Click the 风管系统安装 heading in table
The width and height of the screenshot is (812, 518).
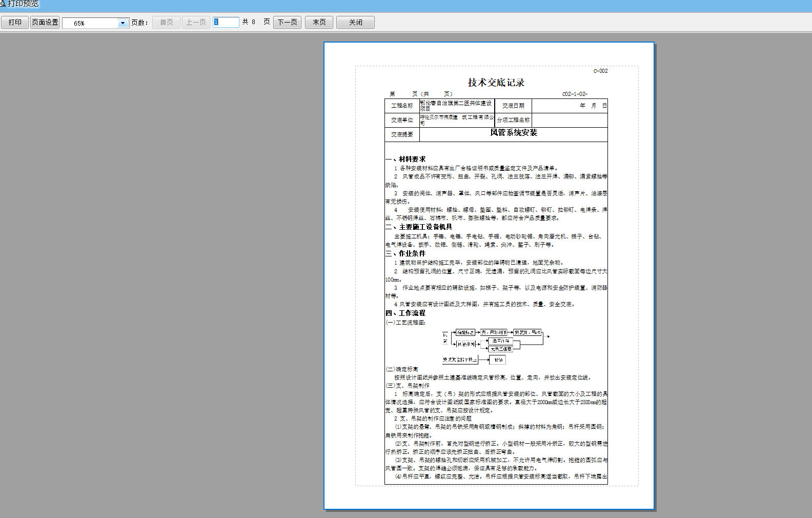coord(514,133)
